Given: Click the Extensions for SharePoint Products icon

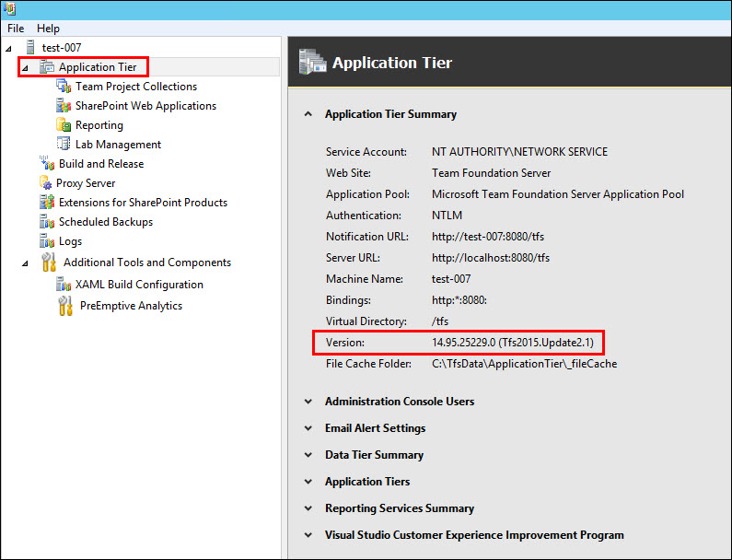Looking at the screenshot, I should [x=47, y=203].
